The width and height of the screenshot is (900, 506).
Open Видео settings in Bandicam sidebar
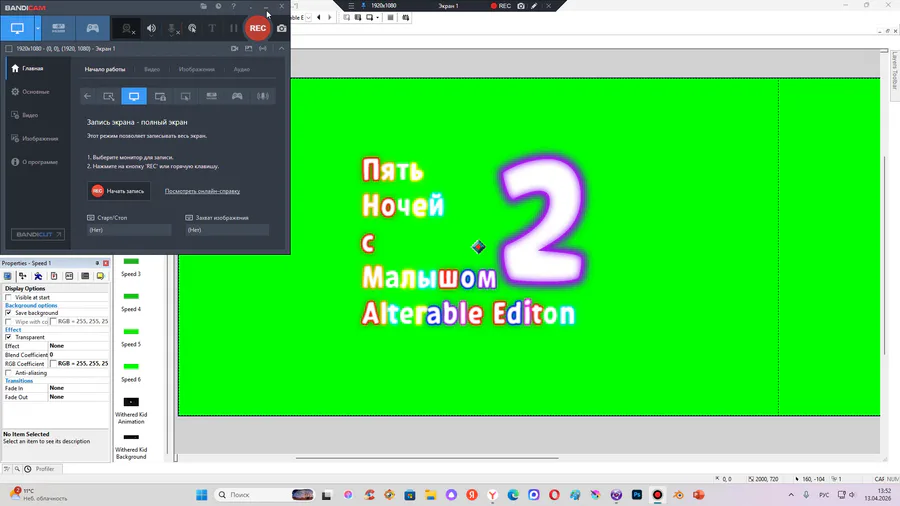(x=36, y=115)
